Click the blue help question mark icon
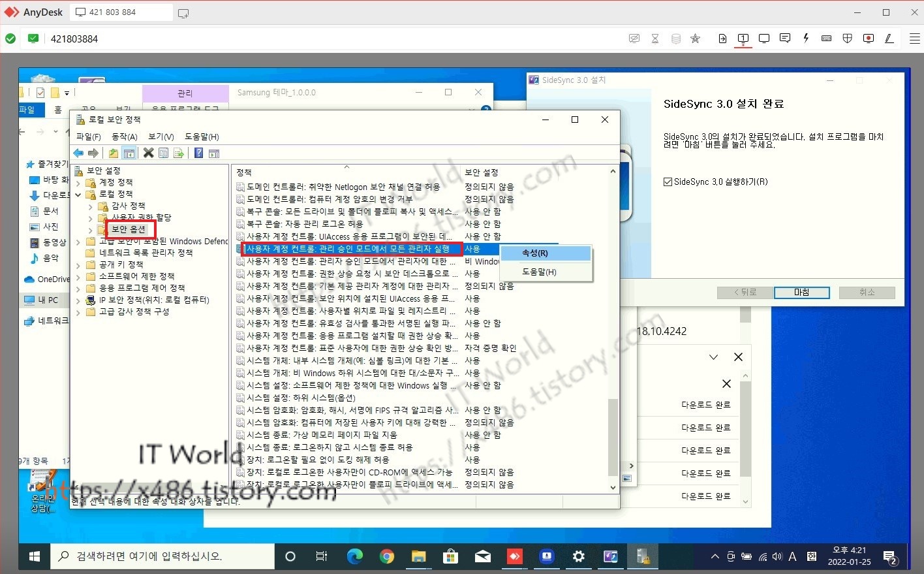Image resolution: width=924 pixels, height=574 pixels. tap(198, 153)
